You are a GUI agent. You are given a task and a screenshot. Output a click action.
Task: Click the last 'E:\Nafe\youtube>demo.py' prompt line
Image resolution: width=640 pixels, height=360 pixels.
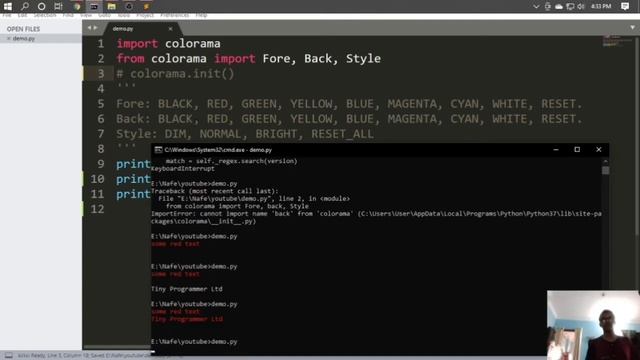(x=194, y=342)
